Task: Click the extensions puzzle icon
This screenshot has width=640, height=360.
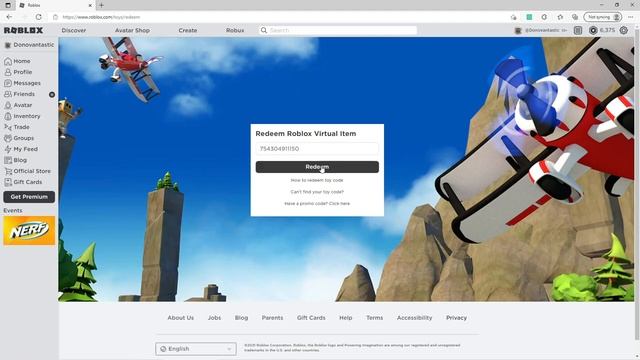Action: (x=544, y=17)
